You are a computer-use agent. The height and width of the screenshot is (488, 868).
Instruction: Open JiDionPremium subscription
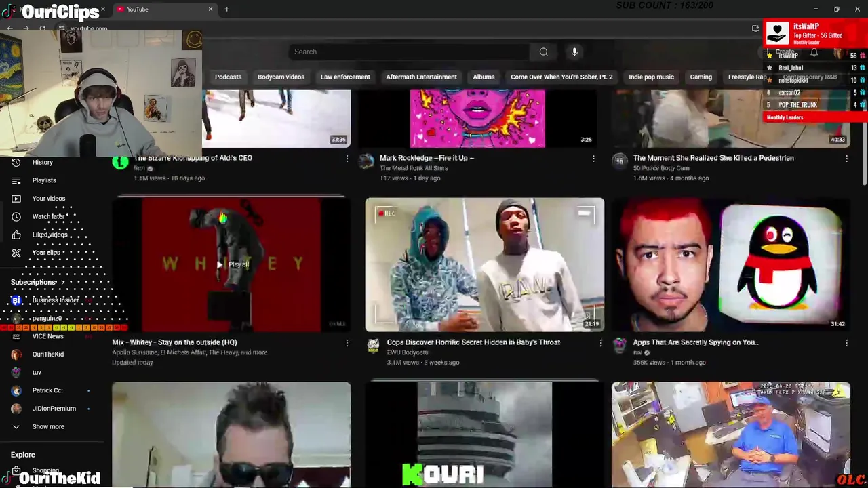tap(54, 409)
